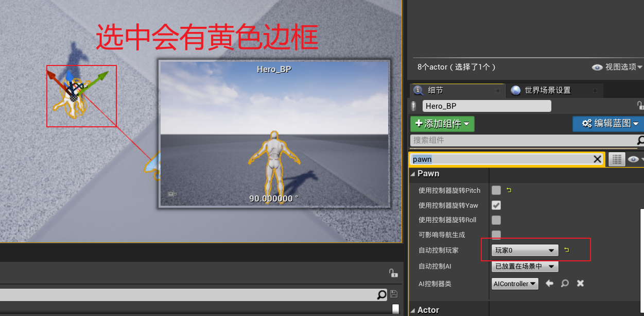Toggle 可影响导航生成 checkbox
This screenshot has height=316, width=644.
coord(496,235)
